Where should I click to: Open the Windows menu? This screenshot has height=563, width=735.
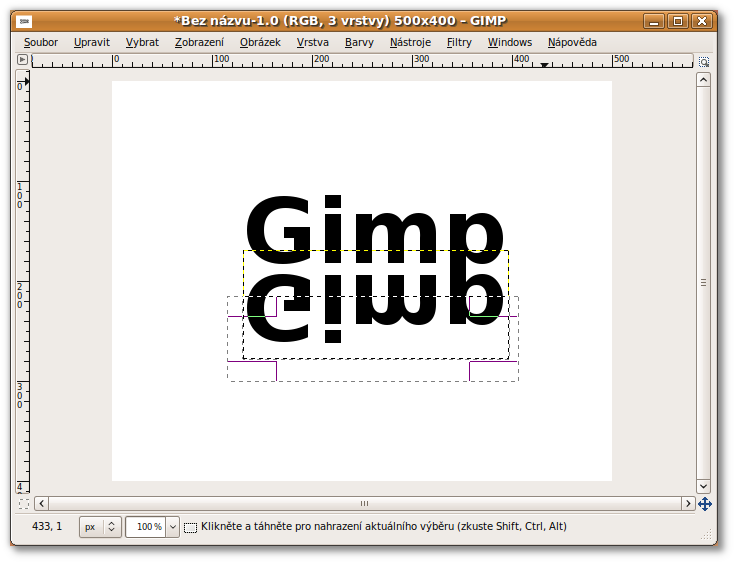510,42
